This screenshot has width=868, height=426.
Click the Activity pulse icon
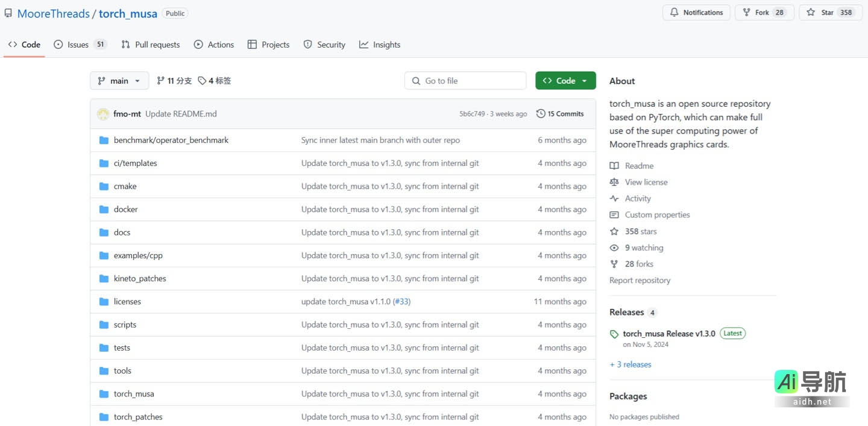(614, 199)
